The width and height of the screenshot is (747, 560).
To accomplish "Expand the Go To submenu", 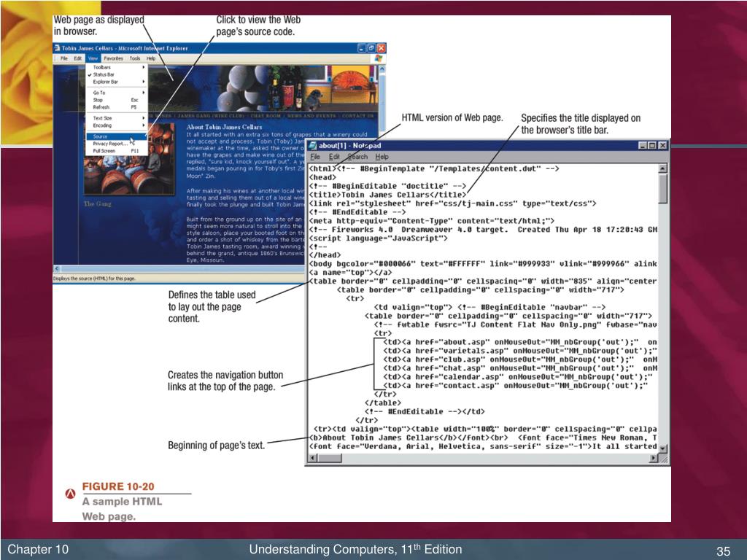I will tap(117, 93).
